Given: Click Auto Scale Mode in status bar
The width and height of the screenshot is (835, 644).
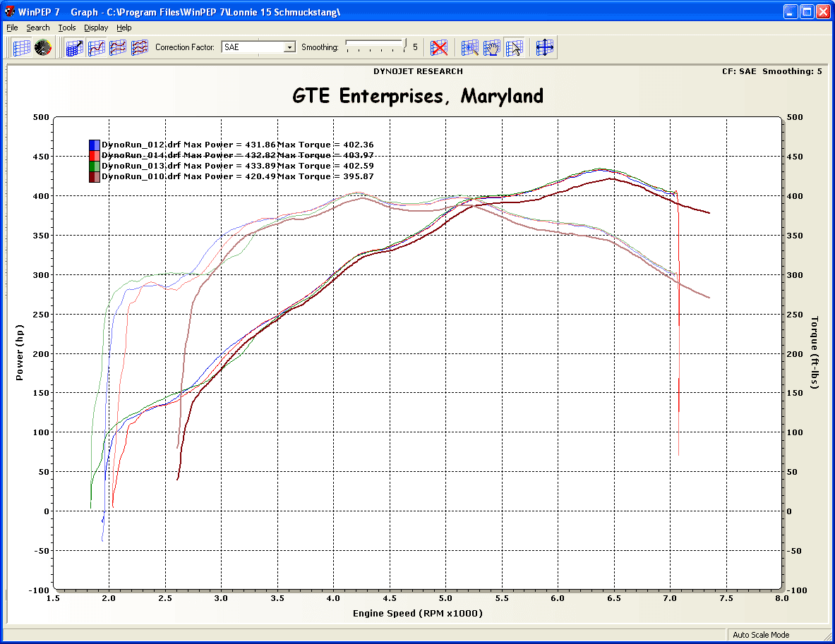Looking at the screenshot, I should [x=761, y=635].
